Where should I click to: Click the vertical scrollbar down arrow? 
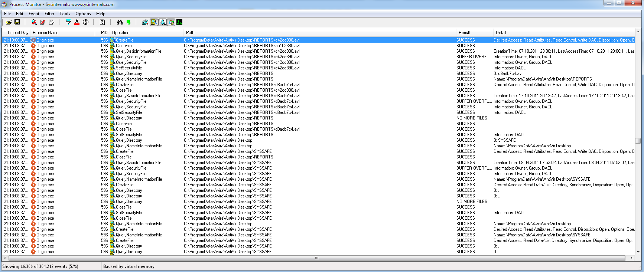click(638, 252)
